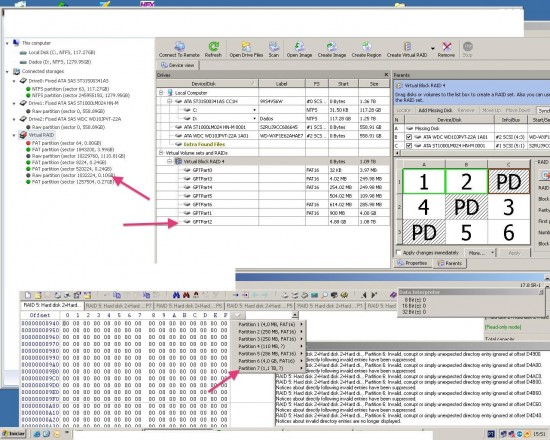Viewport: 550px width, 440px height.
Task: Collapse Virtual Volume sets and RAIDs
Action: click(x=161, y=153)
